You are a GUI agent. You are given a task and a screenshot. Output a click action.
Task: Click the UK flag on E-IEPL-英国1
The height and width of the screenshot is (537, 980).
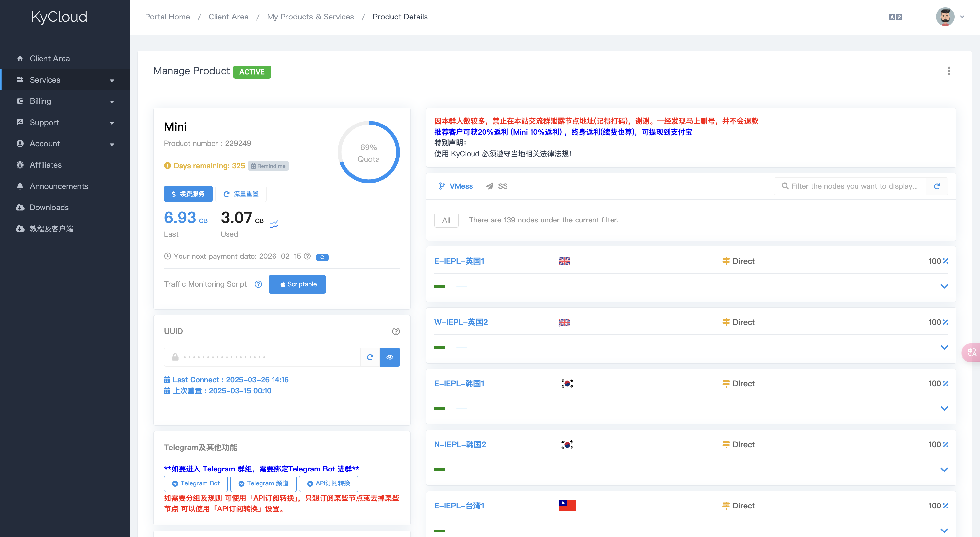pos(564,261)
